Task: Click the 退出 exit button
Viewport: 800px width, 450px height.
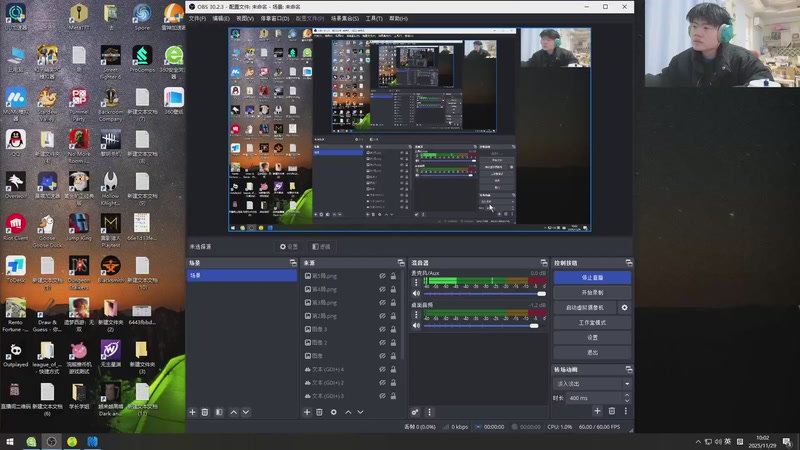Action: tap(592, 353)
